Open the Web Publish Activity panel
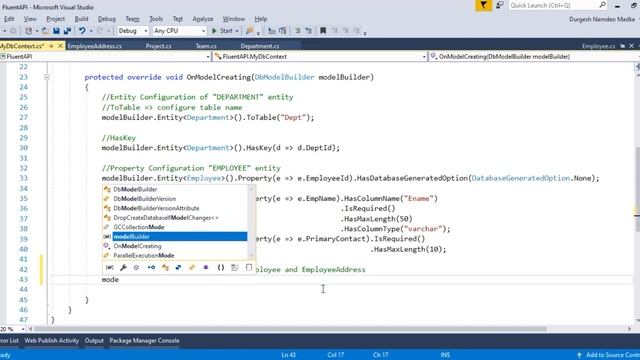 coord(51,340)
